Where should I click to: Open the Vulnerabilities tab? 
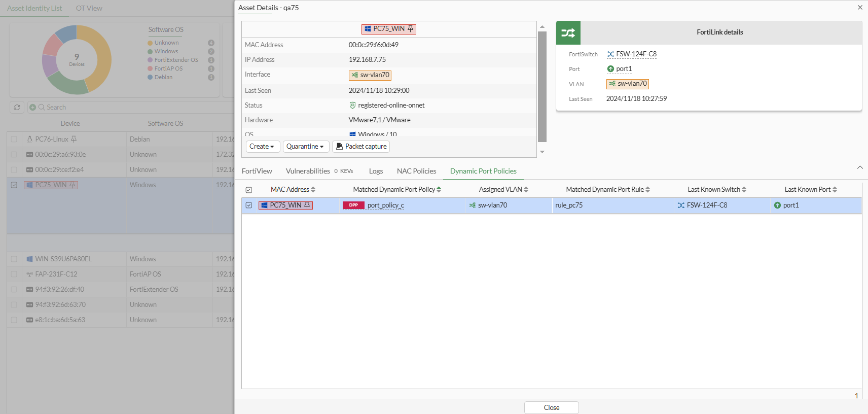pos(319,171)
